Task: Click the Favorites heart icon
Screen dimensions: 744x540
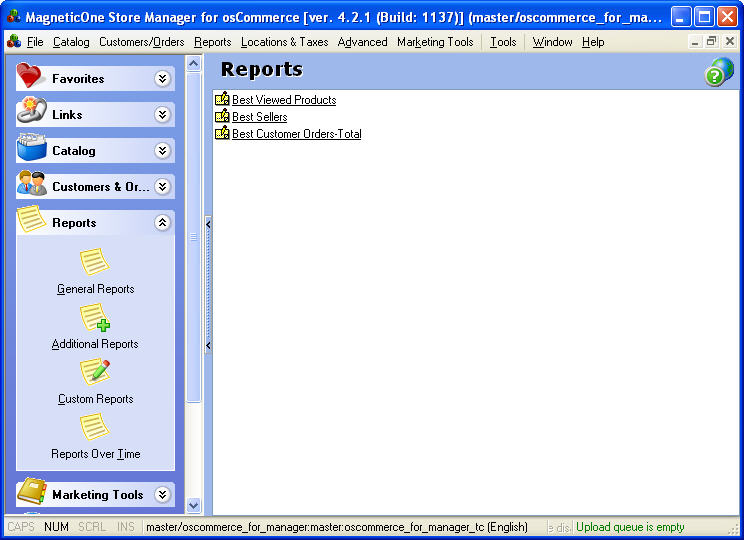Action: (x=30, y=75)
